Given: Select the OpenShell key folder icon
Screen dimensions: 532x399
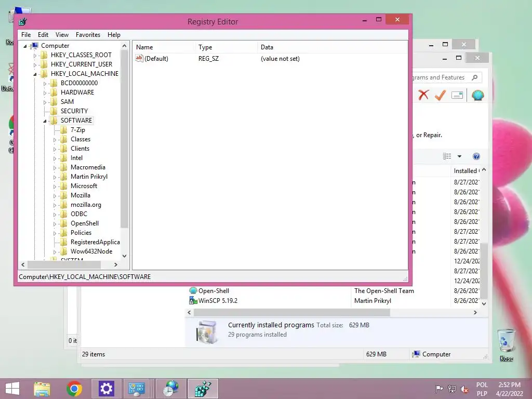Looking at the screenshot, I should (x=64, y=223).
